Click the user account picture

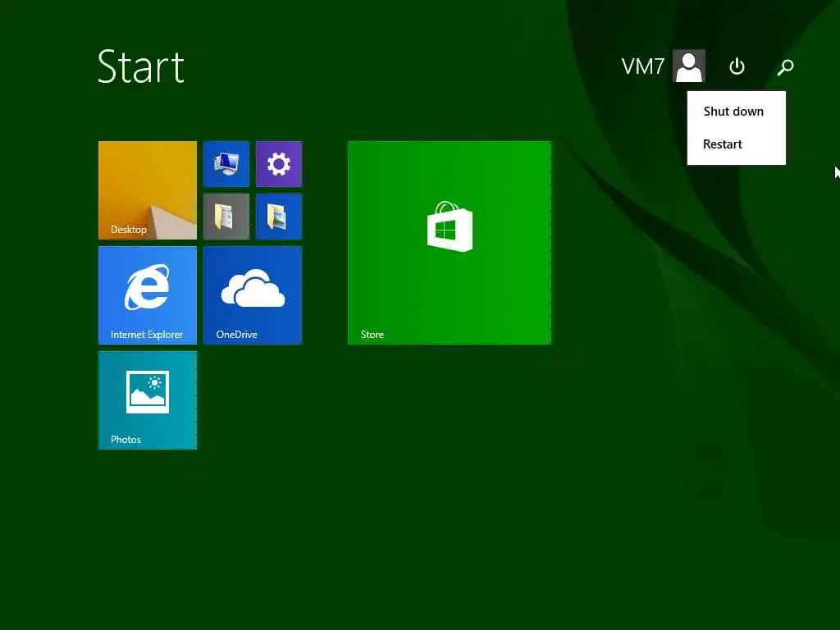pos(689,66)
